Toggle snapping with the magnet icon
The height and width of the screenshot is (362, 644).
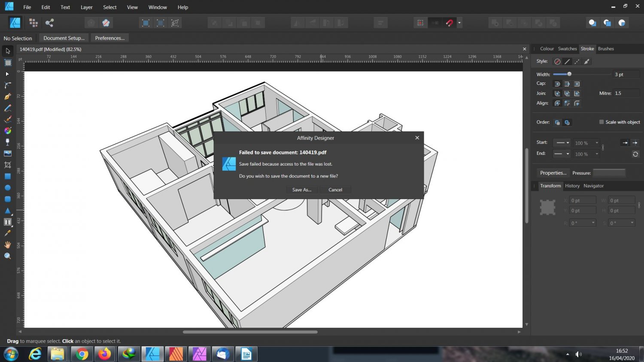[449, 23]
